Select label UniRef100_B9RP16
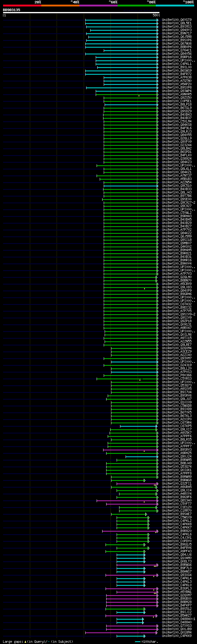197x644 pixels. [177, 57]
